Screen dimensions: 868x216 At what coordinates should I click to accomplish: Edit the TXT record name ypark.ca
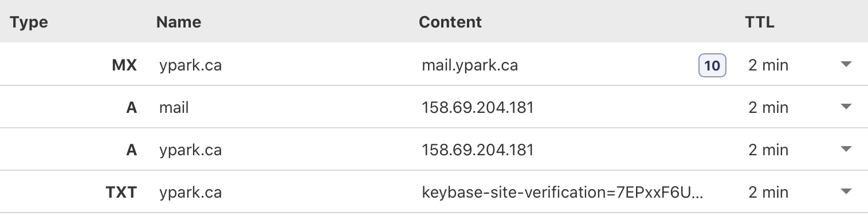coord(190,193)
